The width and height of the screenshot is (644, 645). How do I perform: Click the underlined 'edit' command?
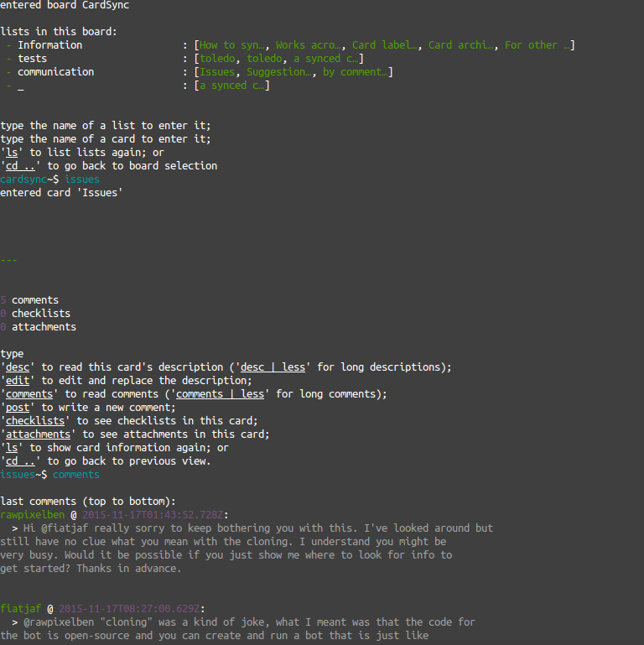[18, 381]
